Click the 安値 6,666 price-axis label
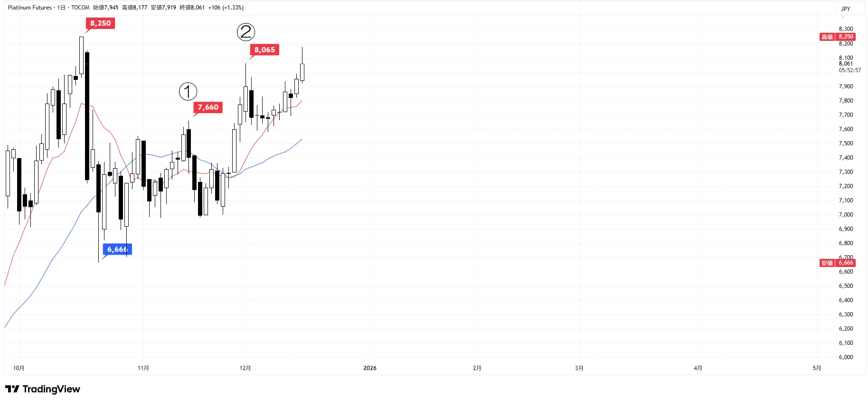The height and width of the screenshot is (400, 868). point(838,263)
